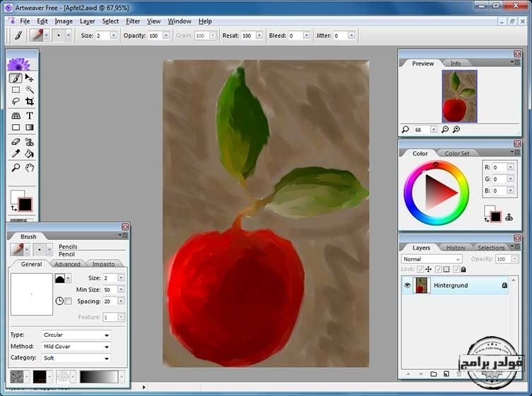Close the Brush panel

click(x=125, y=227)
